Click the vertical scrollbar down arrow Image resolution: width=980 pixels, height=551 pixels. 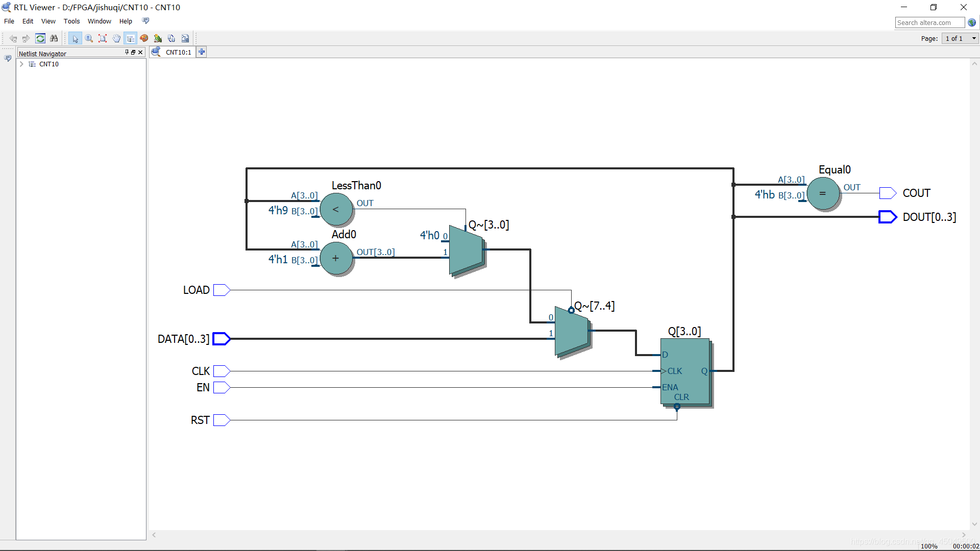click(974, 524)
